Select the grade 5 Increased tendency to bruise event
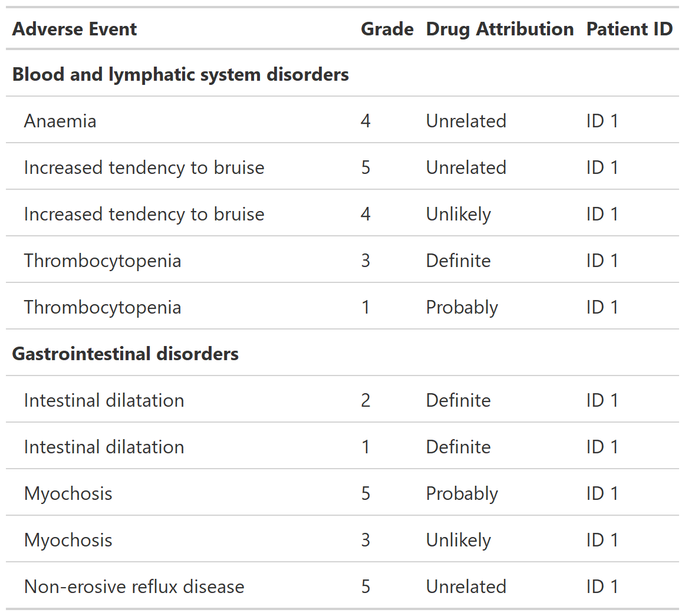685x616 pixels. click(x=144, y=167)
